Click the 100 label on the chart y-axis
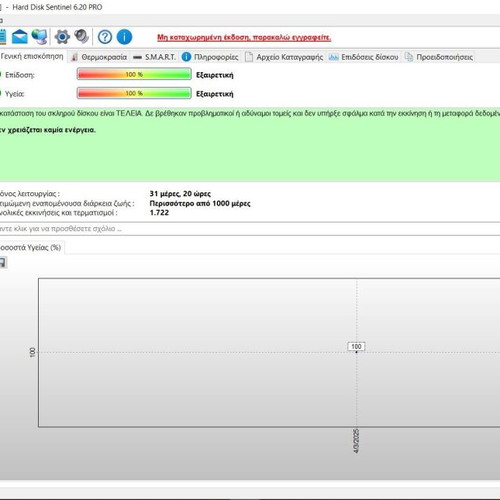 32,352
